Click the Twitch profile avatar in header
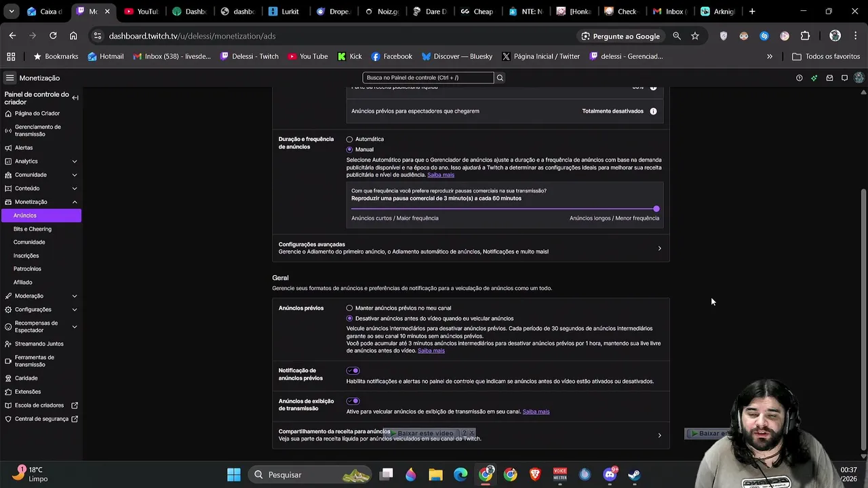Viewport: 868px width, 488px height. coord(859,78)
